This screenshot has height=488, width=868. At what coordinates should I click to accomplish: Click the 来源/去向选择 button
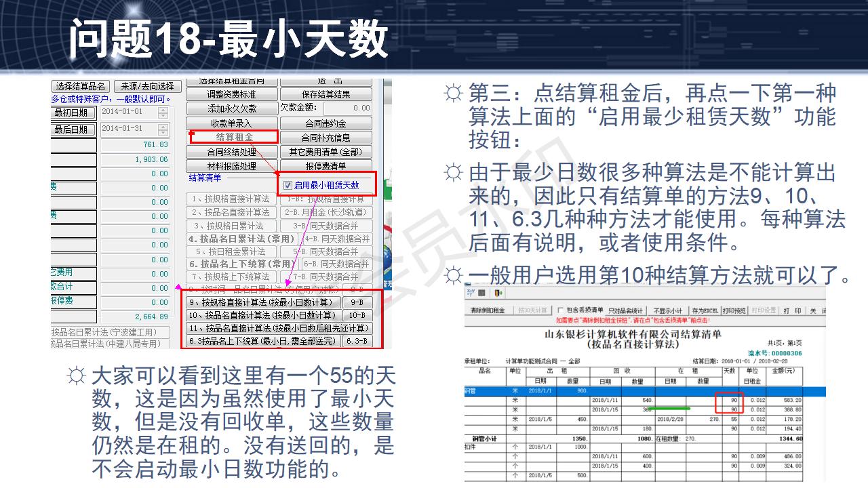click(x=147, y=87)
